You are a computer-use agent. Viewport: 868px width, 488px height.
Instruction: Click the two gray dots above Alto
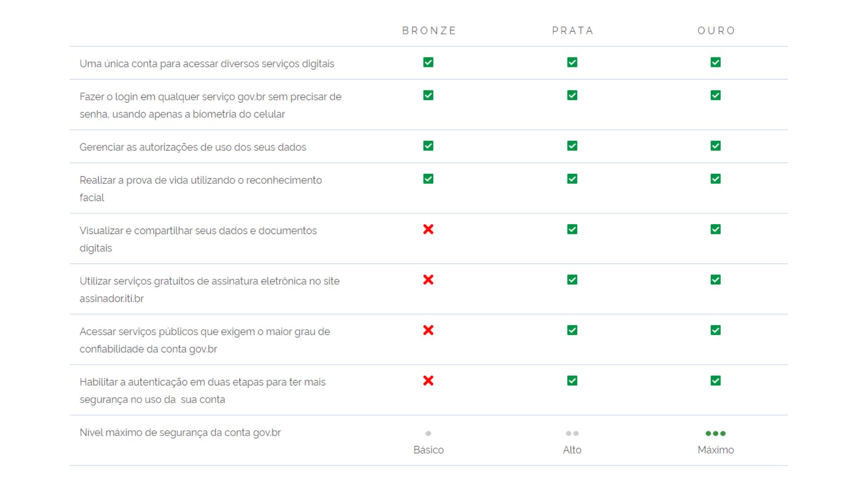[572, 433]
